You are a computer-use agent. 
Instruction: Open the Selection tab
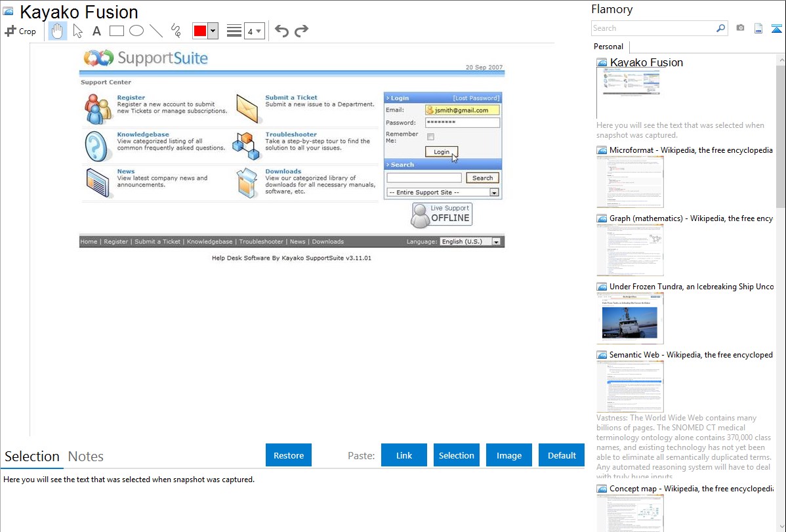(32, 457)
